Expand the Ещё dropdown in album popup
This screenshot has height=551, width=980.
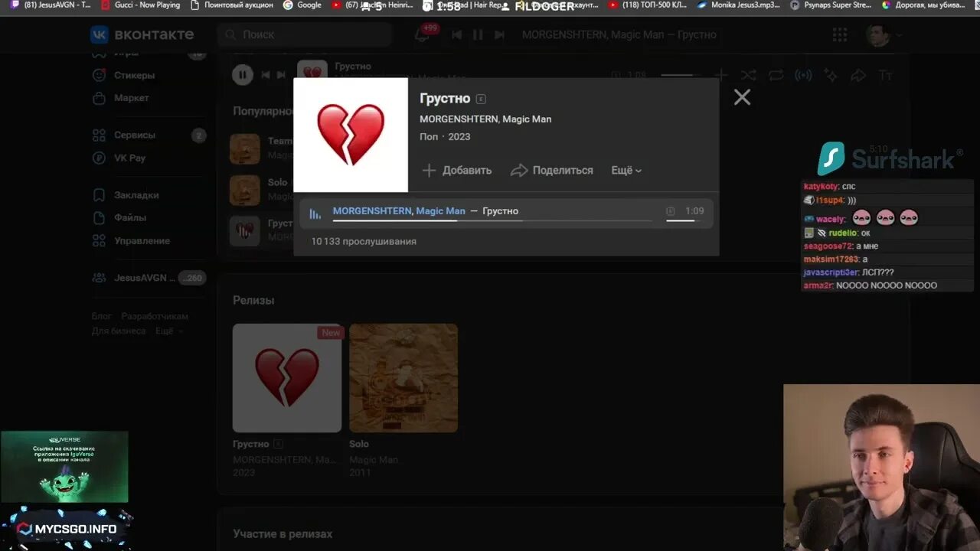coord(626,170)
